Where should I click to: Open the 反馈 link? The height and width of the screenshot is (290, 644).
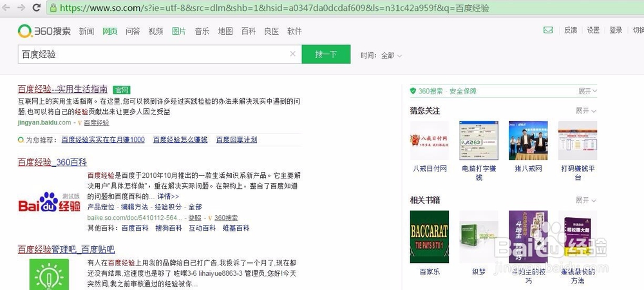pos(571,30)
